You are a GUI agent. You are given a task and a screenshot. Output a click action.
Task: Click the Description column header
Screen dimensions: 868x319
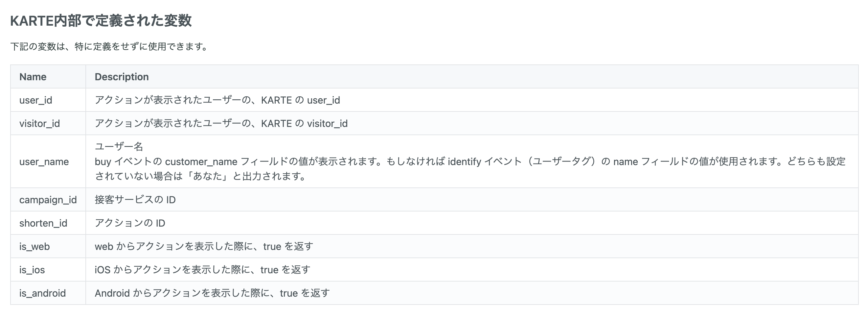pos(122,77)
